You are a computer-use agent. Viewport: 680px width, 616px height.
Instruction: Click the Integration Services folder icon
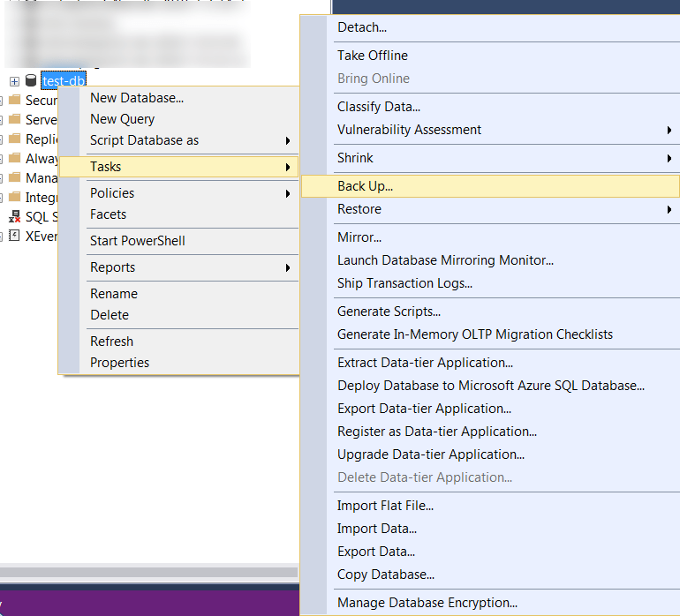14,197
